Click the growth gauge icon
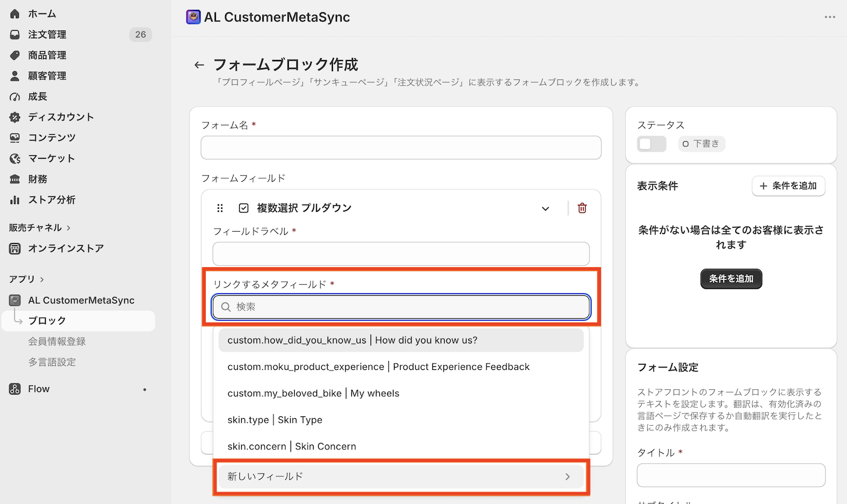The width and height of the screenshot is (847, 504). 15,96
